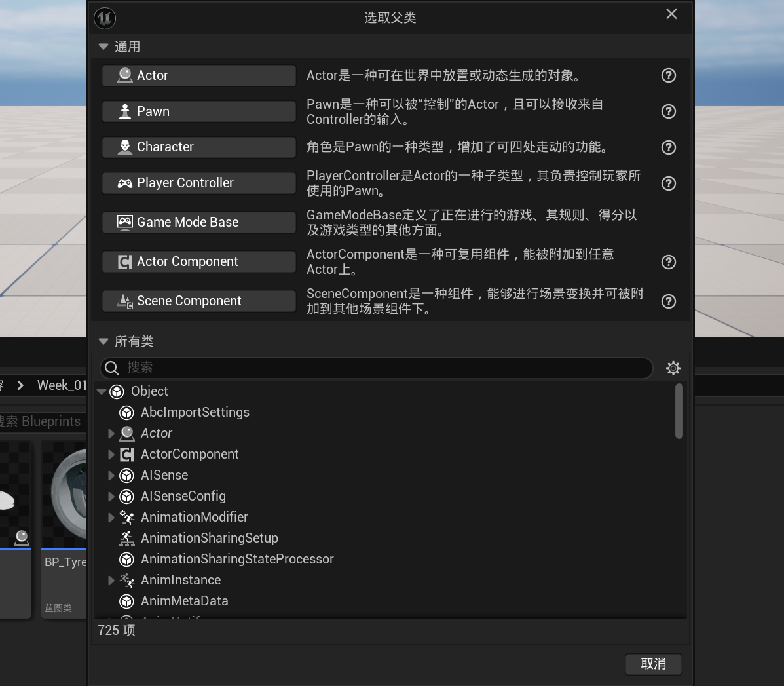Click the AnimationModifier class icon

127,518
